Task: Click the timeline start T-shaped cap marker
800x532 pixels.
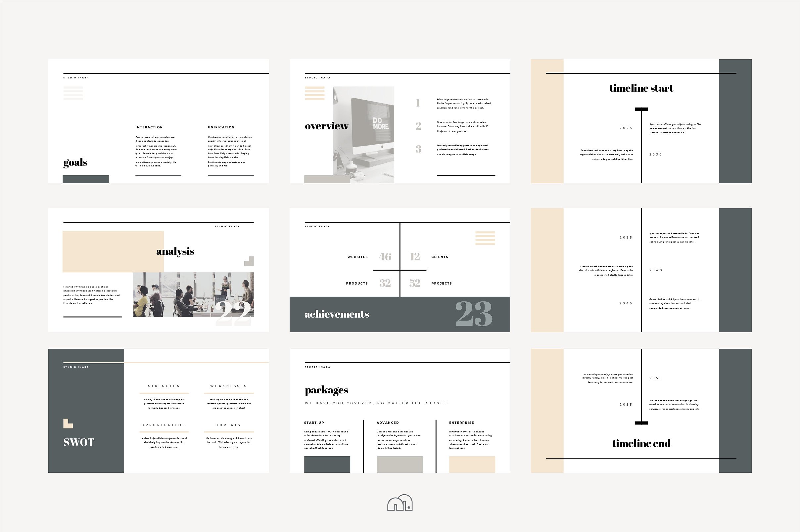Action: (641, 109)
